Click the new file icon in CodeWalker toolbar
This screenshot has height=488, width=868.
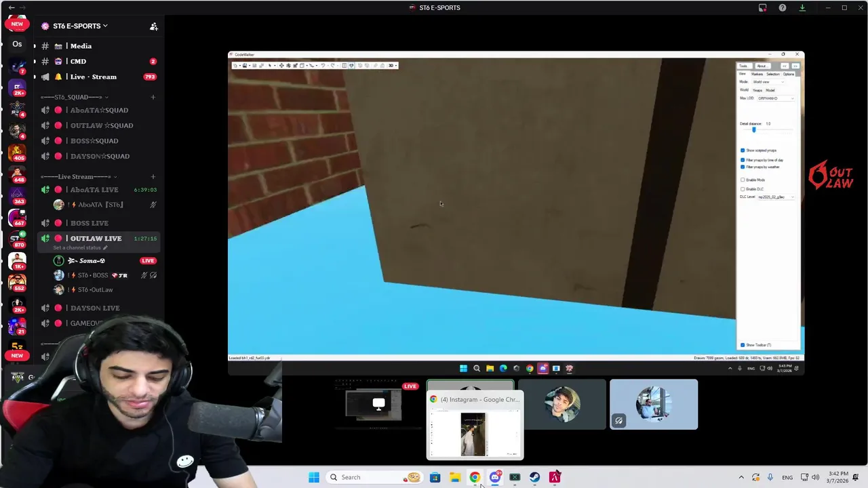click(237, 66)
